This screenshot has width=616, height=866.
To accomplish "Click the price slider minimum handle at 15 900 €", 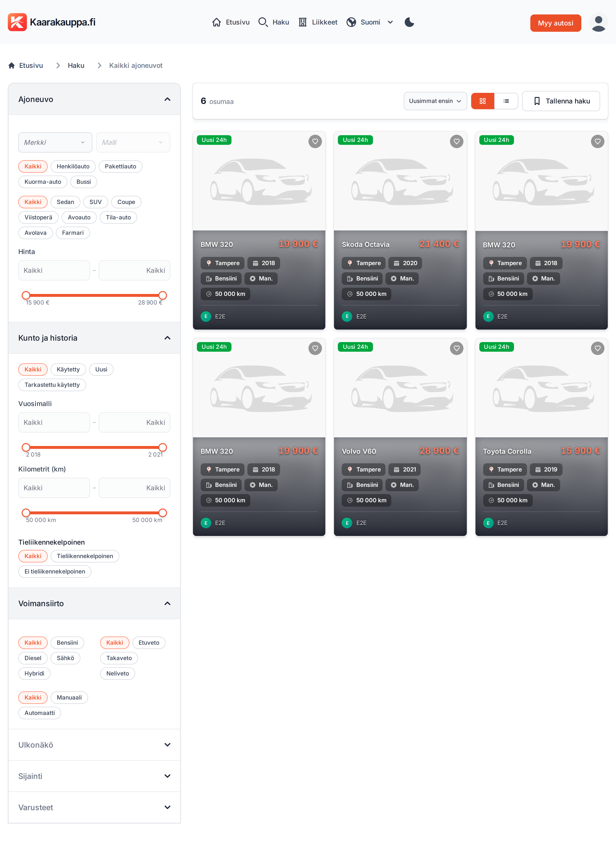I will click(x=26, y=295).
